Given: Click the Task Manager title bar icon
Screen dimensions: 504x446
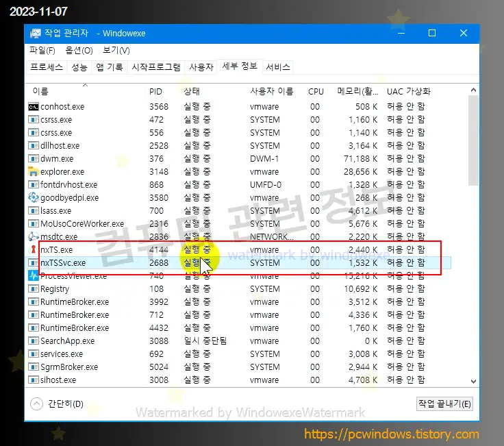Looking at the screenshot, I should click(36, 33).
